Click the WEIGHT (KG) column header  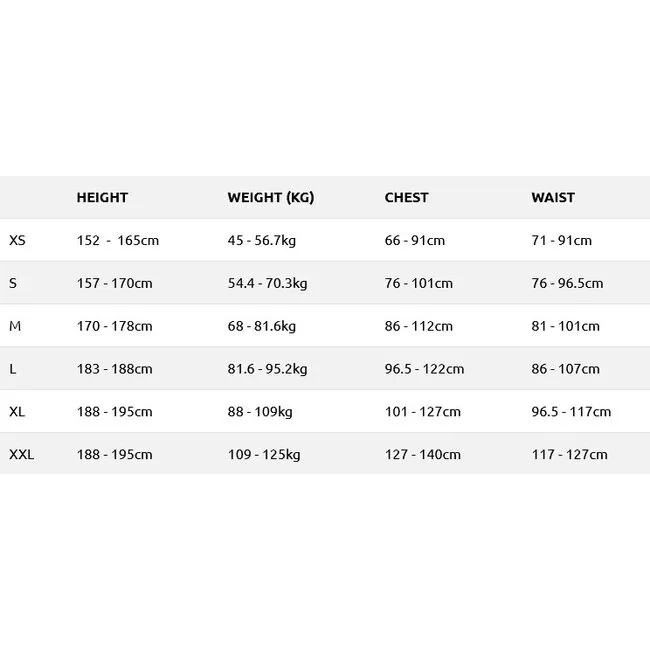(x=271, y=197)
